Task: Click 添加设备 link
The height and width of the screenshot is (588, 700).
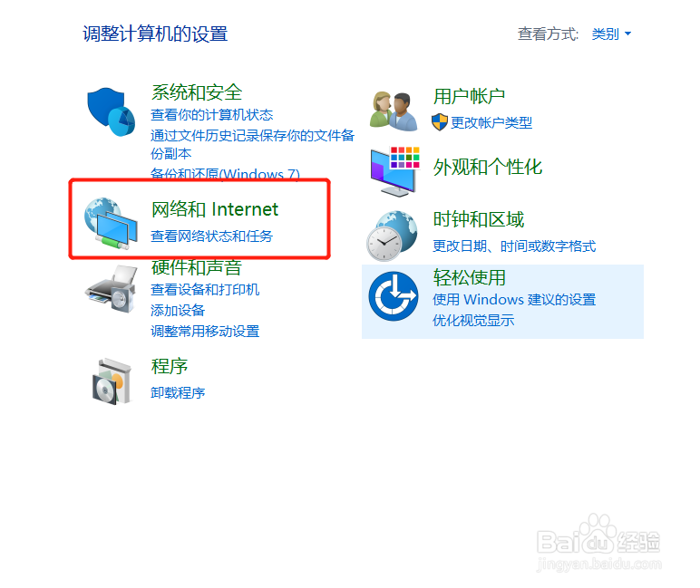Action: pos(178,310)
